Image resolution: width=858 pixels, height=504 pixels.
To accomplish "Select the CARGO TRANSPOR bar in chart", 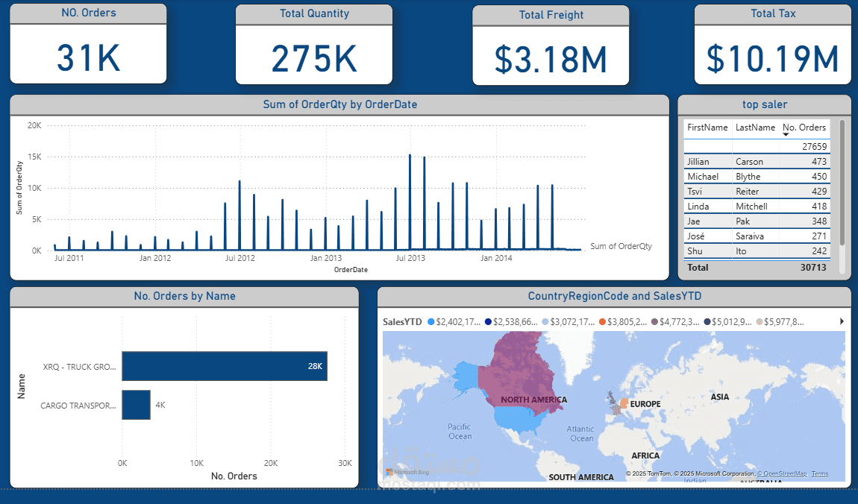I will point(137,405).
